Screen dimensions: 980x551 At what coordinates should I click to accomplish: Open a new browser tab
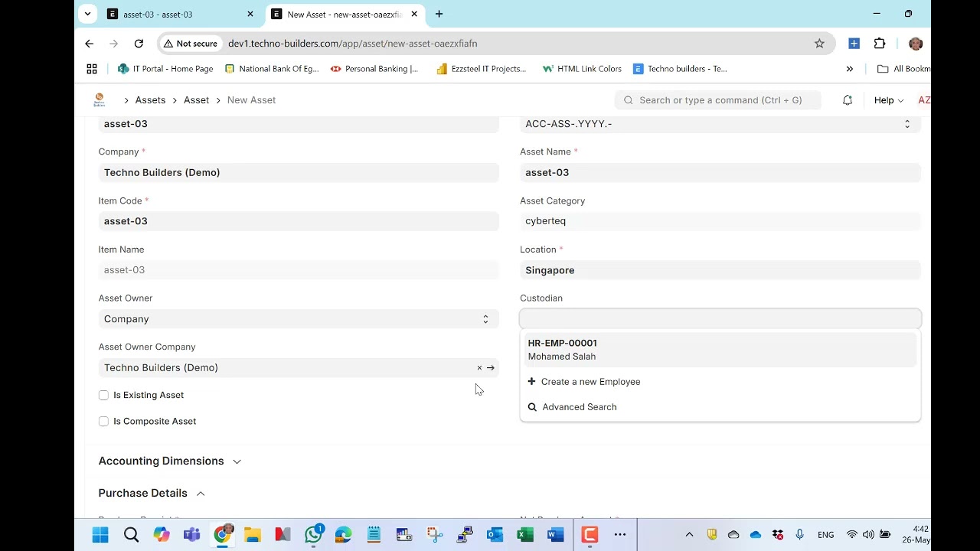tap(439, 14)
